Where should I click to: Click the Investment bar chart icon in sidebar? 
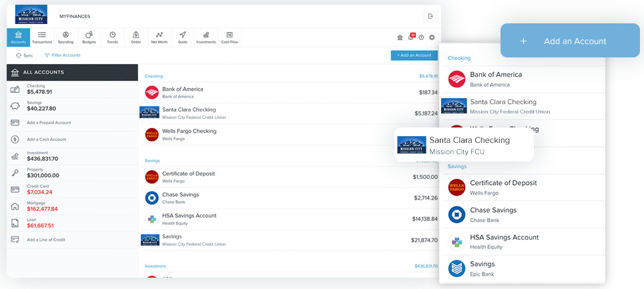point(15,156)
